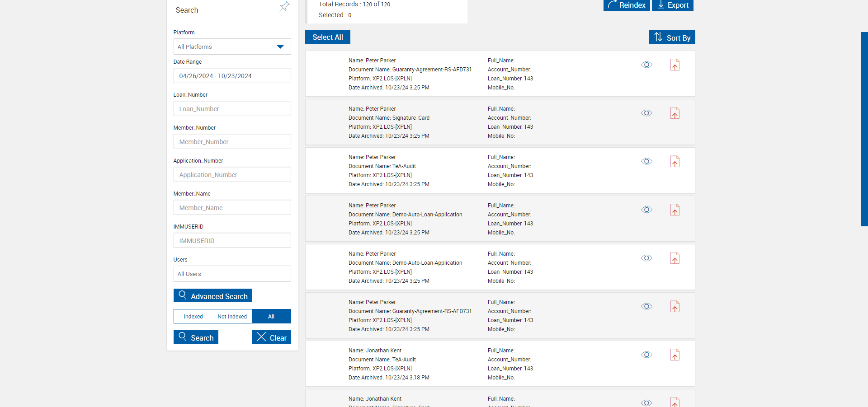View Peter Parker's TeA-Audit document via eye icon

tap(646, 161)
